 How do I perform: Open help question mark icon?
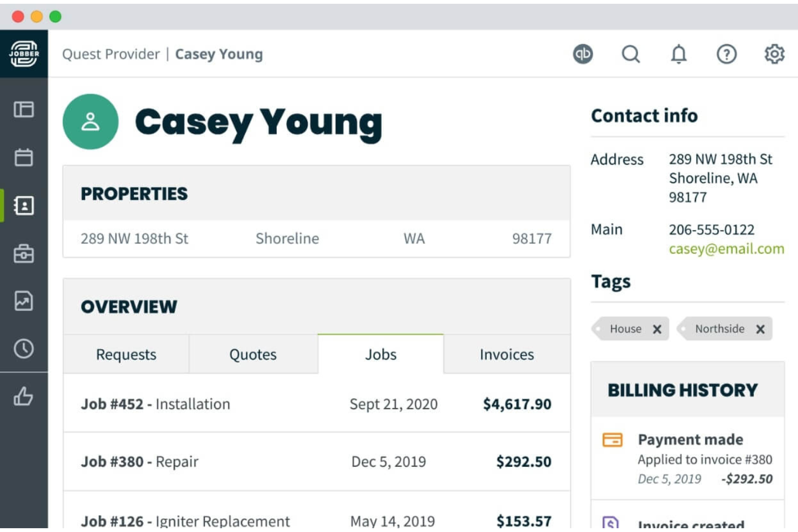click(726, 54)
